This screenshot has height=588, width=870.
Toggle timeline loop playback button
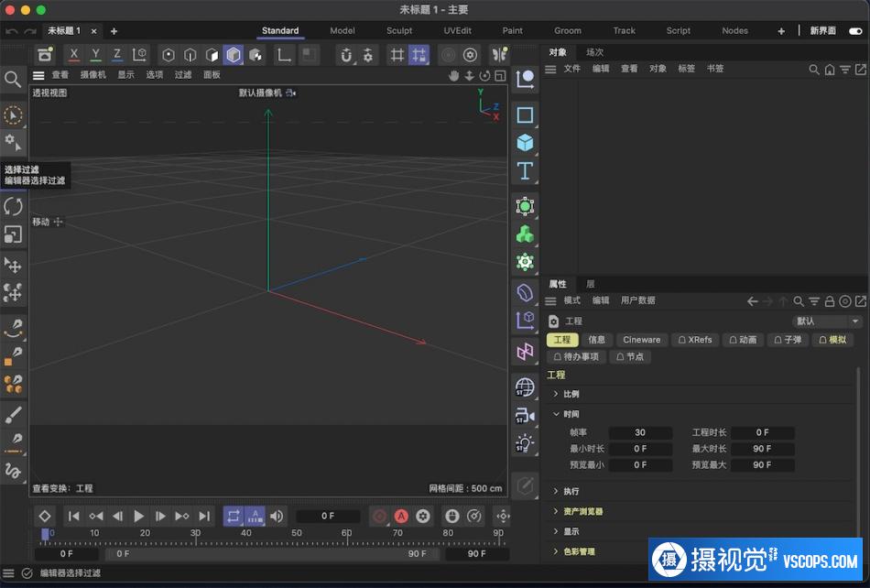233,517
